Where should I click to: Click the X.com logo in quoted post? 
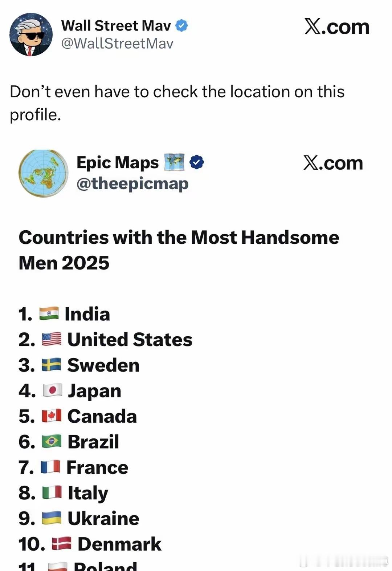(333, 163)
